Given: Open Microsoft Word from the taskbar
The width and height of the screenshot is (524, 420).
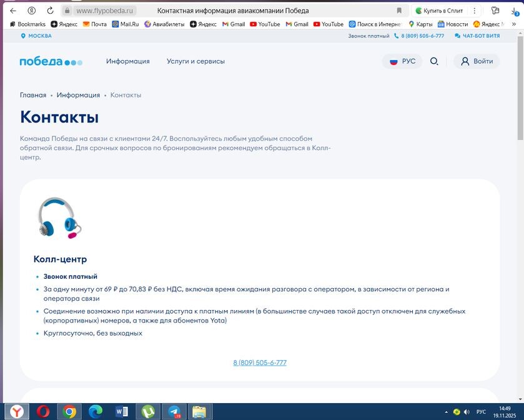Looking at the screenshot, I should [x=122, y=412].
